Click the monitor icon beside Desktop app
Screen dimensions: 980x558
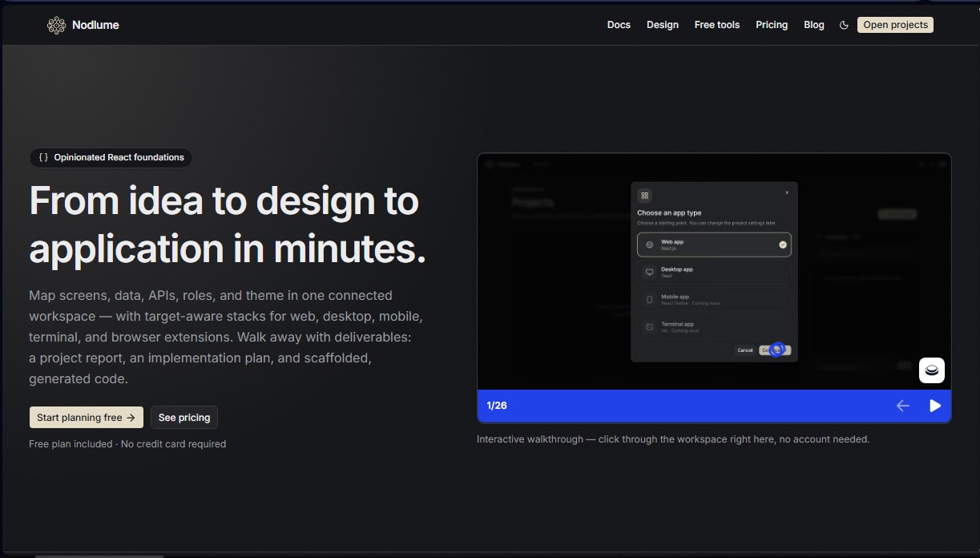650,273
